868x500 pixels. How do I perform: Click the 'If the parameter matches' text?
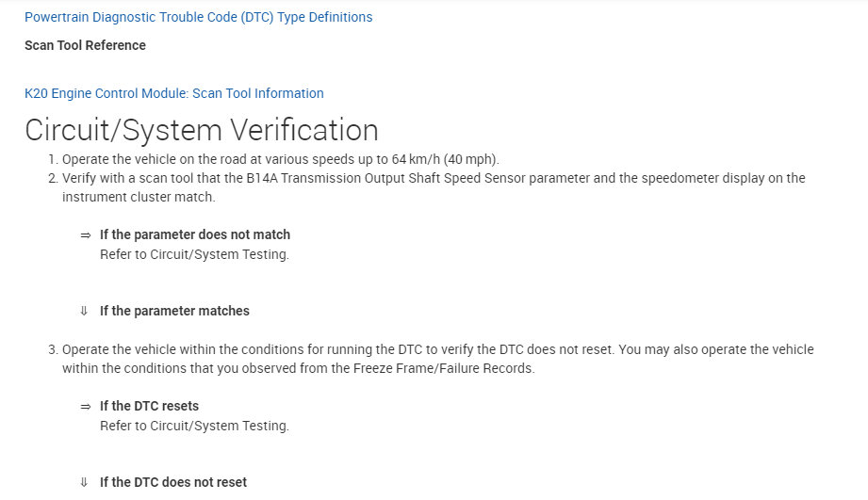click(x=174, y=311)
